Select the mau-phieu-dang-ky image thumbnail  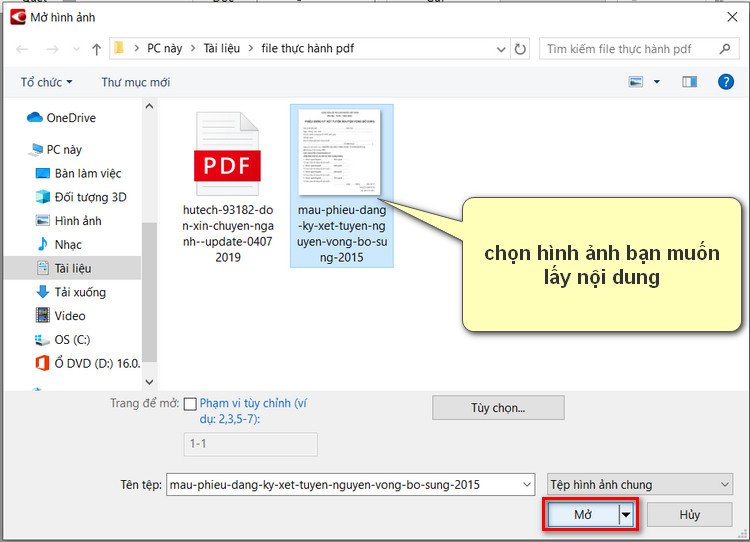coord(341,153)
